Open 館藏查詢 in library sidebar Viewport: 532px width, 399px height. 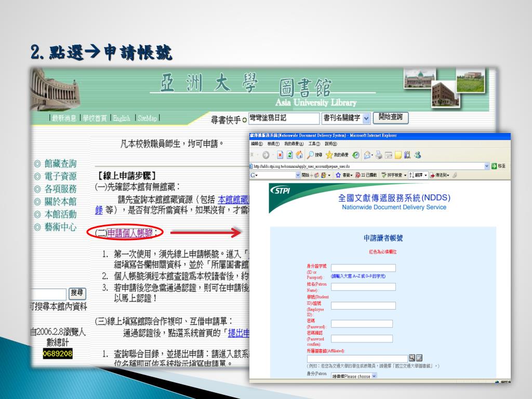click(60, 164)
